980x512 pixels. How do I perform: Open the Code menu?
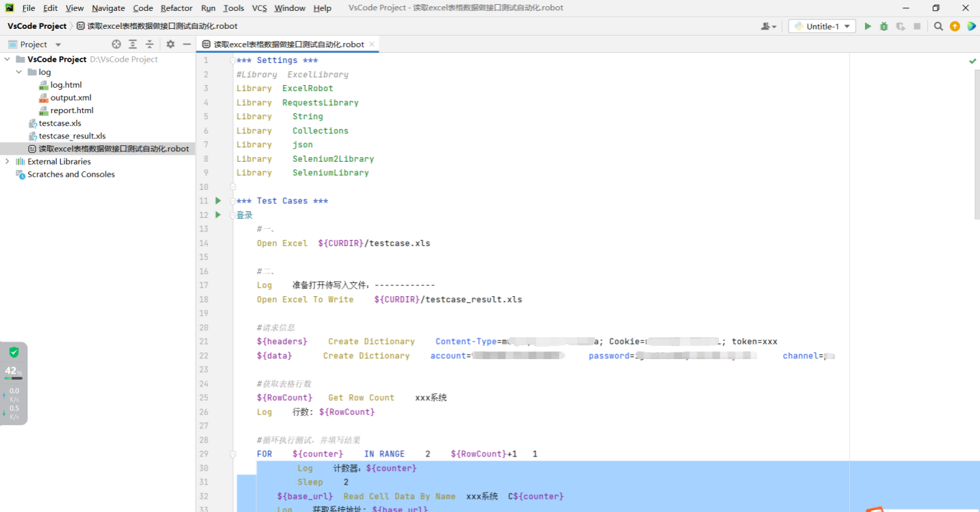coord(143,8)
